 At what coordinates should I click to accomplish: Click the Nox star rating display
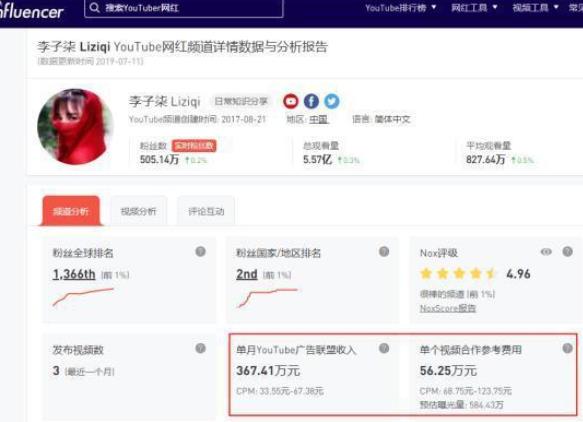click(458, 274)
